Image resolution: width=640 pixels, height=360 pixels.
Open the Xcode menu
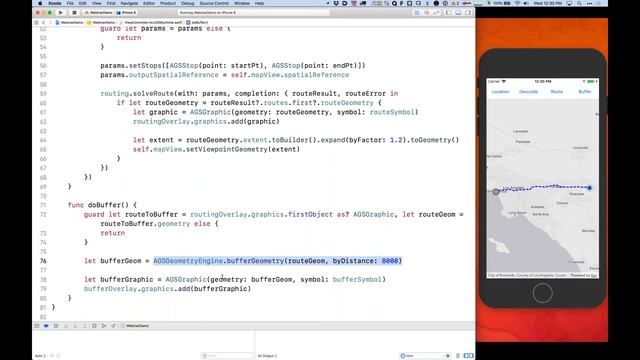54,3
